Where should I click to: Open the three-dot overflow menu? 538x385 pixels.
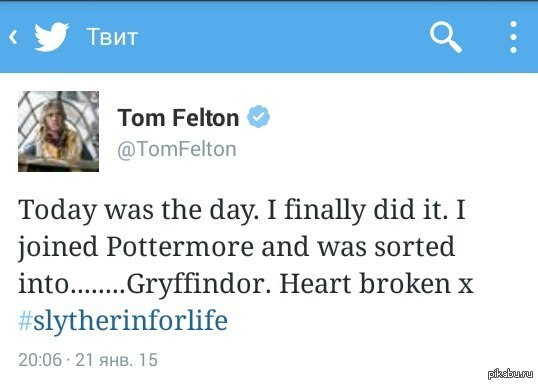pyautogui.click(x=513, y=37)
